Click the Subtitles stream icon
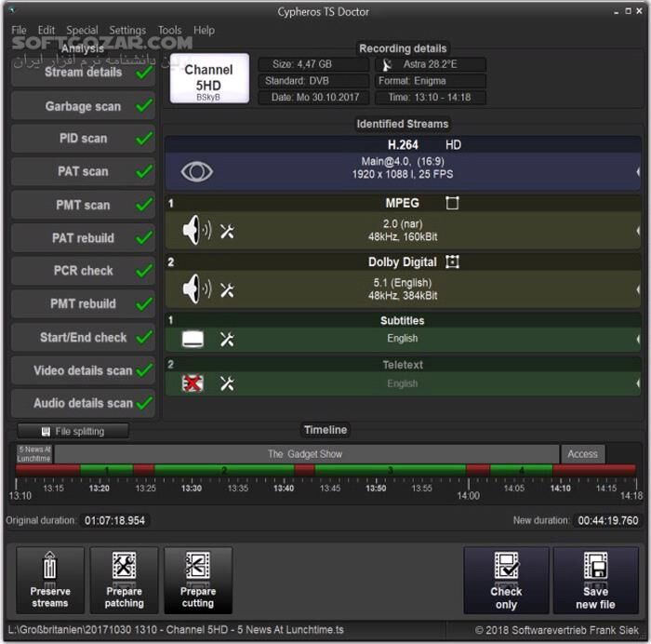The width and height of the screenshot is (651, 644). [x=193, y=339]
